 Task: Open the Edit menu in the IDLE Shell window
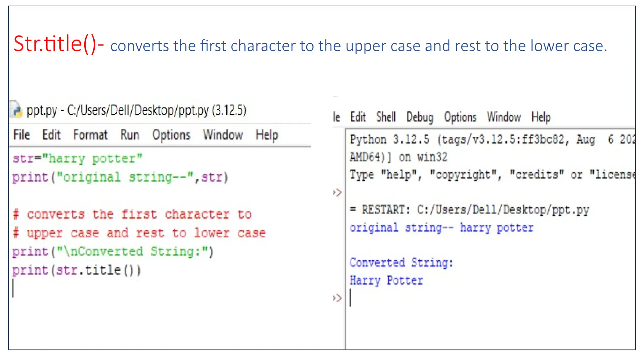click(358, 117)
